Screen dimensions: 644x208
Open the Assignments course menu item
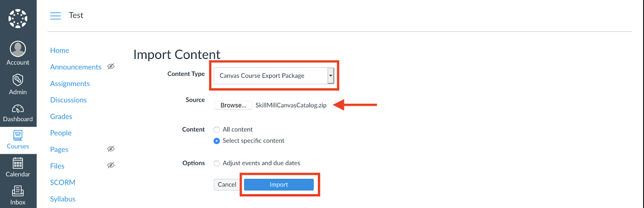pos(70,83)
